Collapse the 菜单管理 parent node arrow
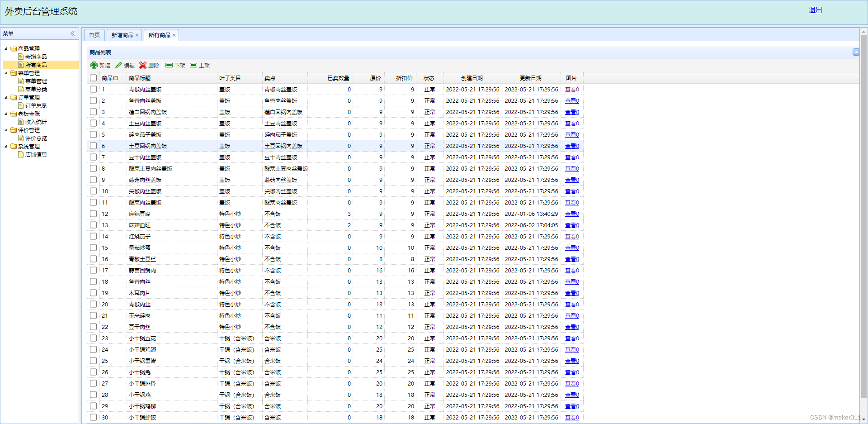The width and height of the screenshot is (868, 424). tap(6, 73)
